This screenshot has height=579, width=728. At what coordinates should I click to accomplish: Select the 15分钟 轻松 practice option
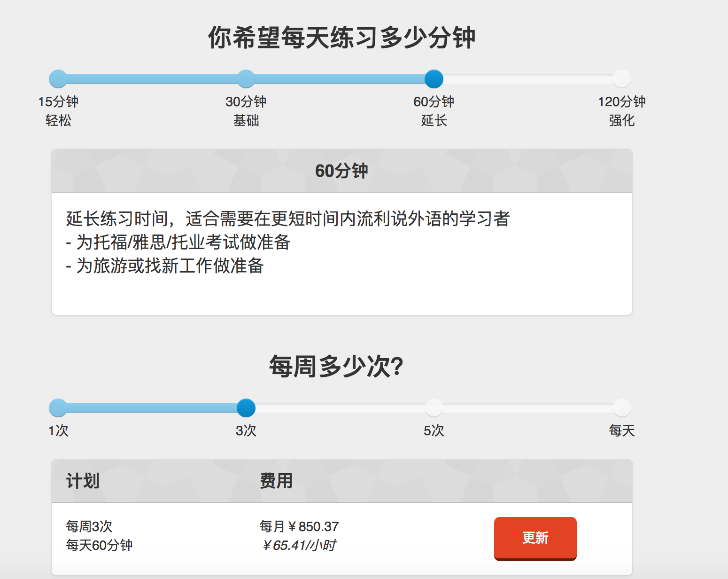(57, 78)
